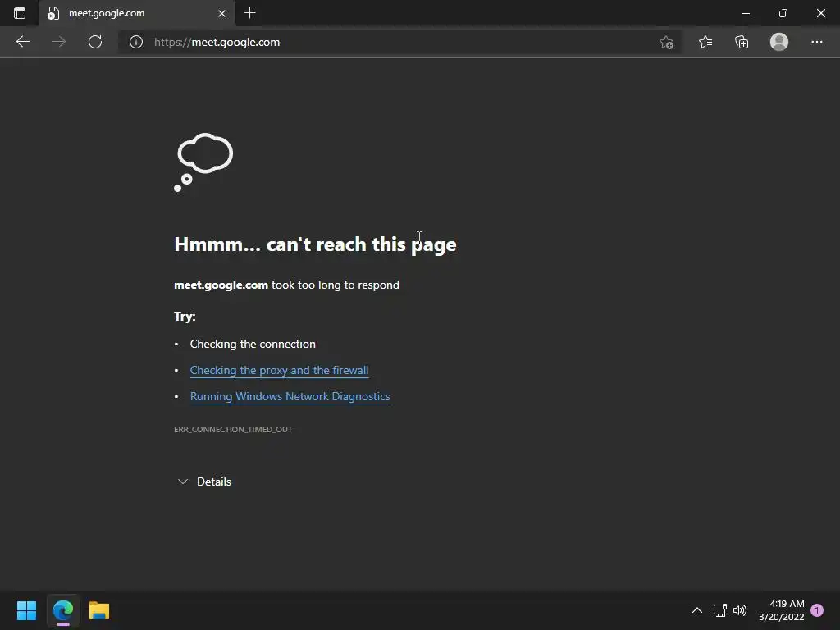Close the meet.google.com tab
This screenshot has height=630, width=840.
pos(221,13)
